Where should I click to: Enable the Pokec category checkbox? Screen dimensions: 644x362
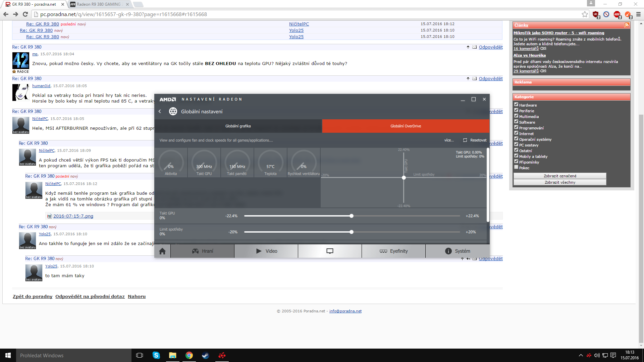516,167
